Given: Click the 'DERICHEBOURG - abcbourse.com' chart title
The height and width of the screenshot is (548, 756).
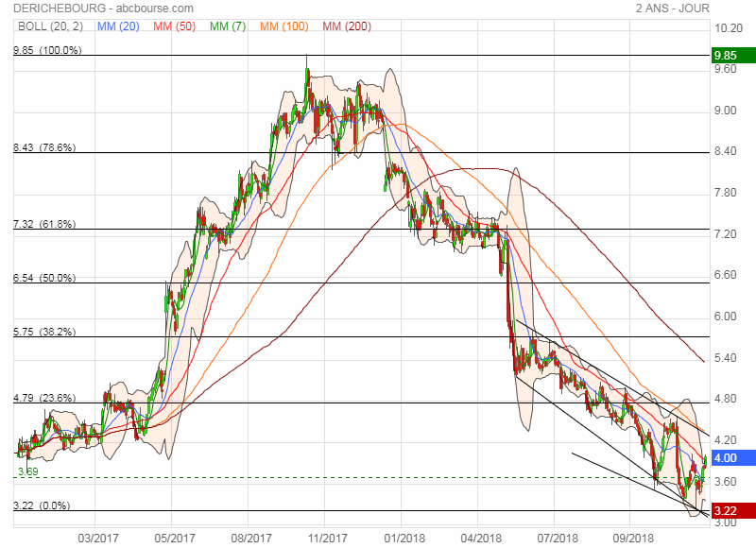Looking at the screenshot, I should click(103, 9).
